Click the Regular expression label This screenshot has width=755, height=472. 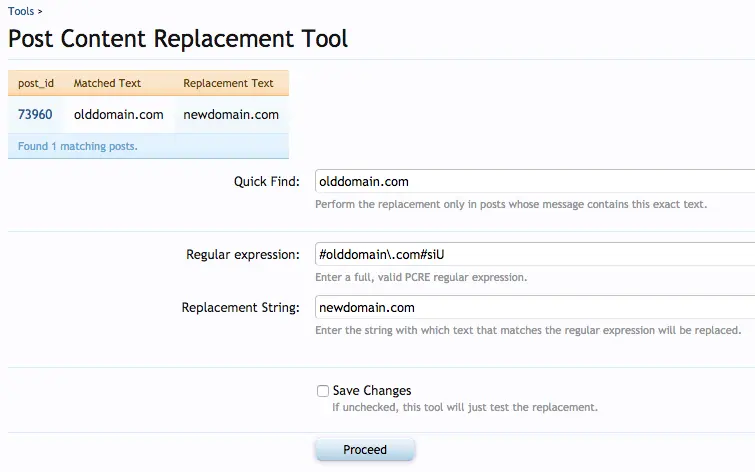243,255
